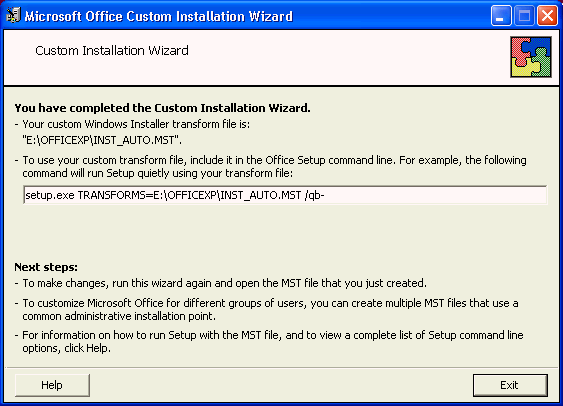The image size is (563, 406).
Task: Click inside the setup.exe command line field
Action: (285, 195)
